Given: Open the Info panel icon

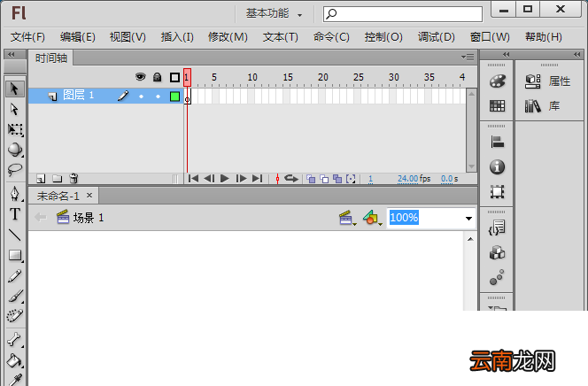Looking at the screenshot, I should (498, 166).
